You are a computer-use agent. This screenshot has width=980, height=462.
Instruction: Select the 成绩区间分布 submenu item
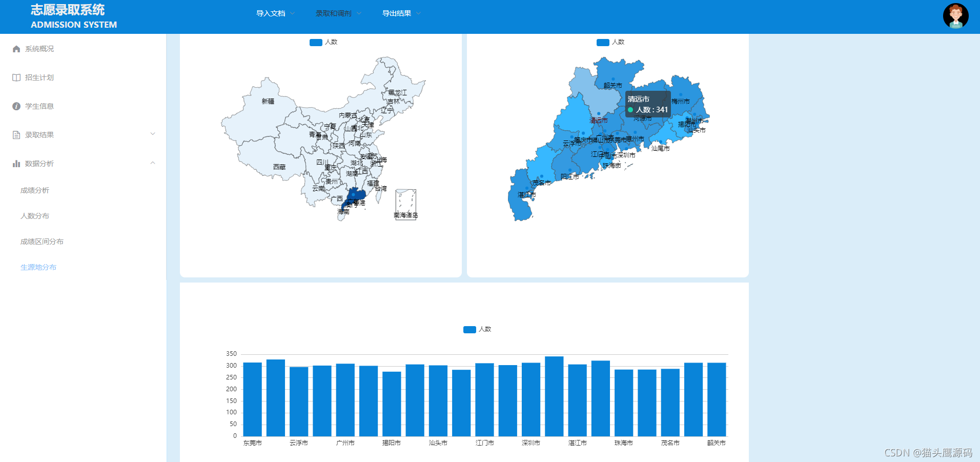click(42, 242)
